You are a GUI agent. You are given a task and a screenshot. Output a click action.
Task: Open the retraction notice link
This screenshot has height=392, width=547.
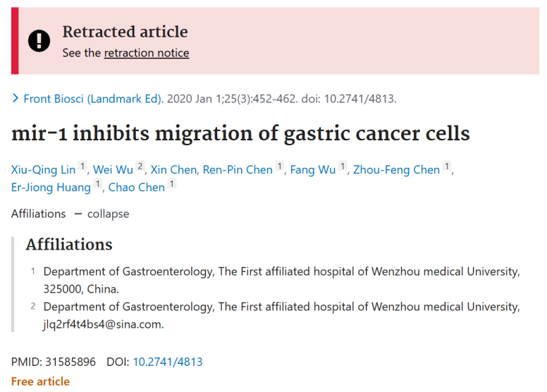click(x=147, y=53)
